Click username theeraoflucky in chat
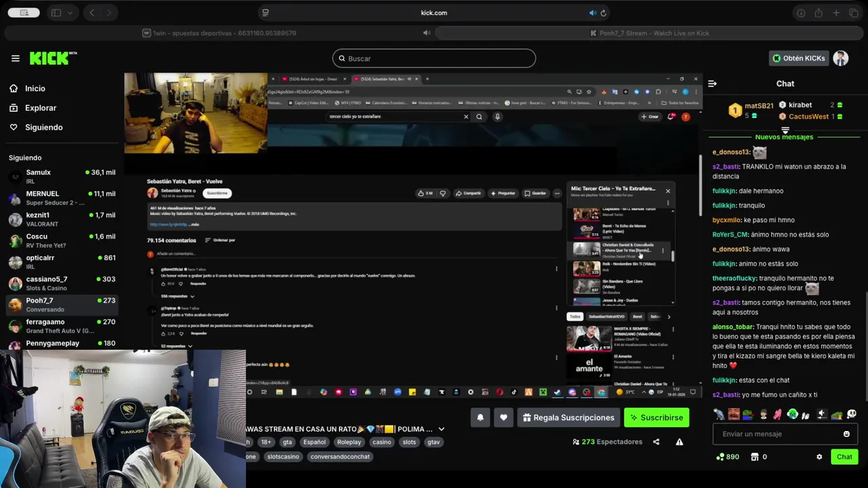868x488 pixels. (x=734, y=279)
